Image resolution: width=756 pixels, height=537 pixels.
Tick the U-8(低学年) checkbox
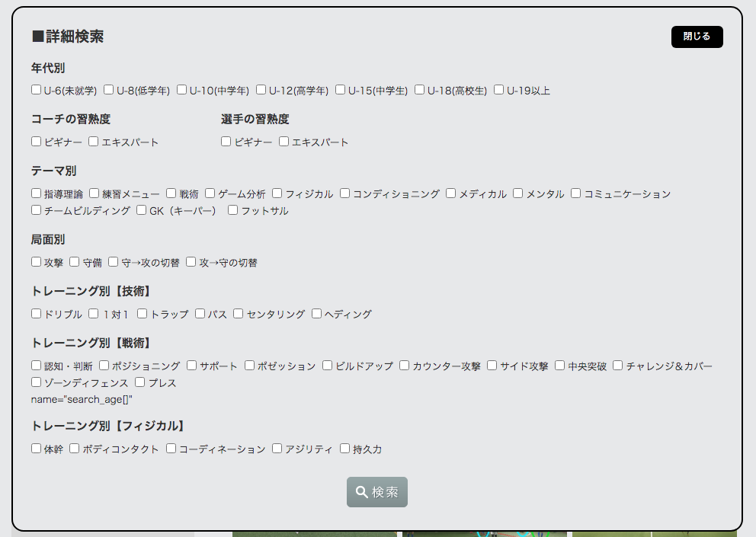pos(108,90)
